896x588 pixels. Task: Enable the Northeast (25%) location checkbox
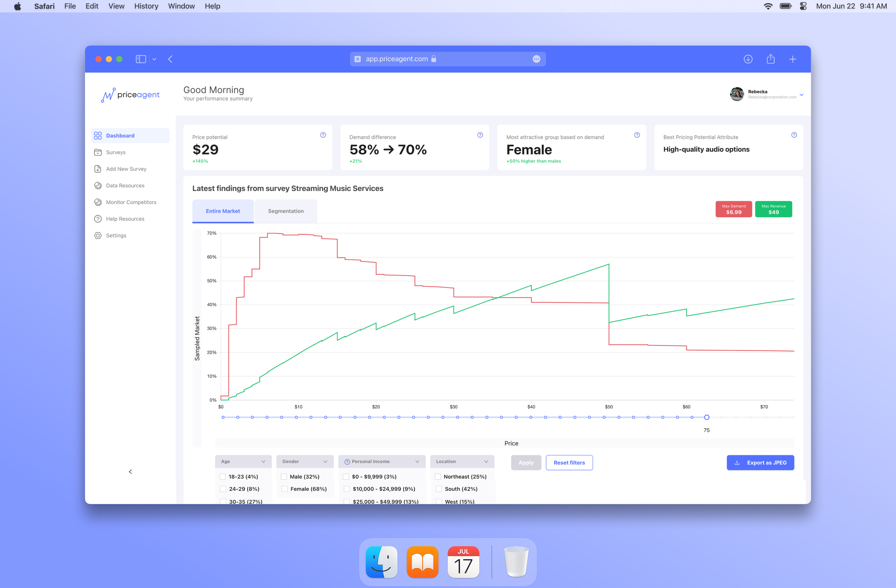pyautogui.click(x=438, y=477)
